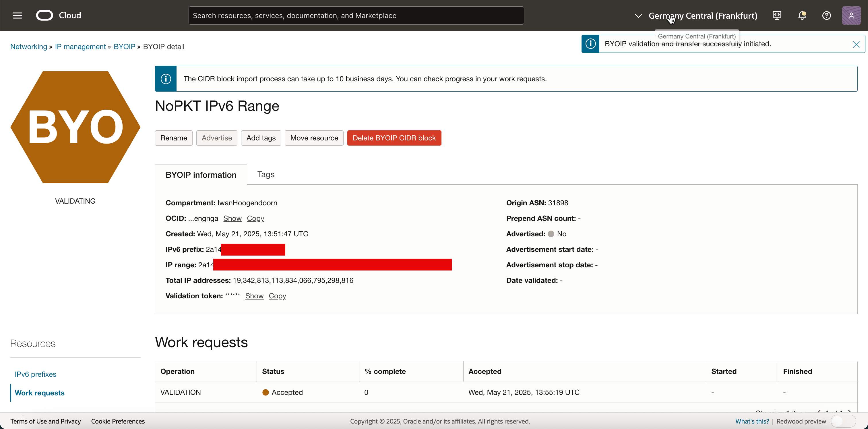This screenshot has height=429, width=868.
Task: Open the hamburger navigation menu
Action: click(x=18, y=16)
